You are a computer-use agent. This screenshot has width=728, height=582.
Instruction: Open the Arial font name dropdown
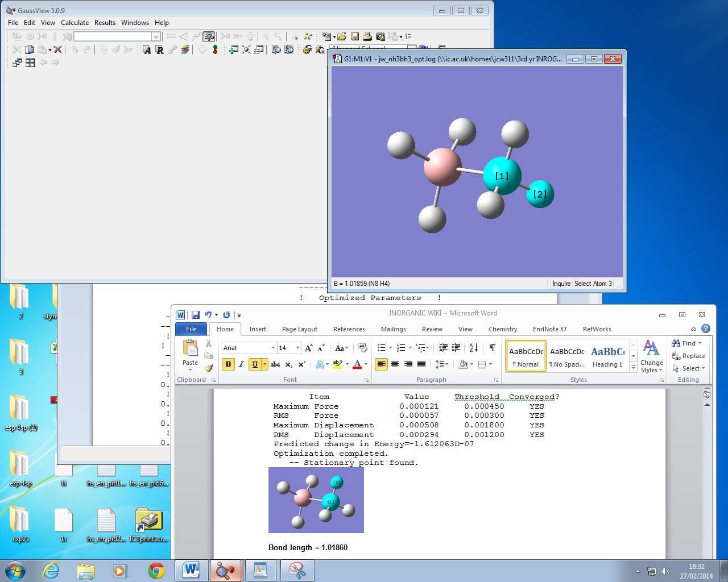pos(274,348)
